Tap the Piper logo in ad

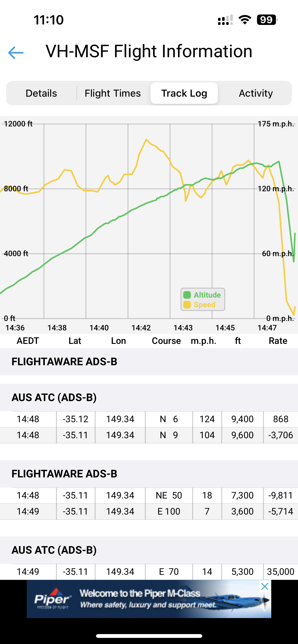(x=52, y=599)
